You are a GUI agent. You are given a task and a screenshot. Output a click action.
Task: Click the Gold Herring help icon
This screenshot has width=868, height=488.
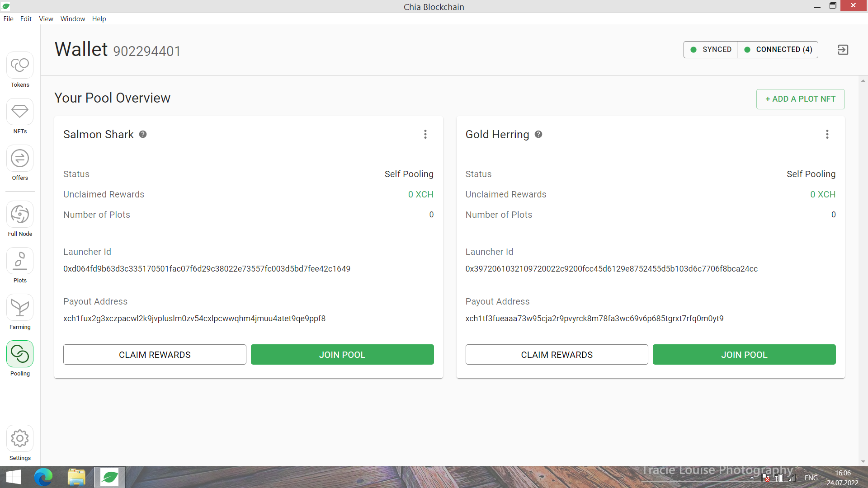(x=538, y=134)
